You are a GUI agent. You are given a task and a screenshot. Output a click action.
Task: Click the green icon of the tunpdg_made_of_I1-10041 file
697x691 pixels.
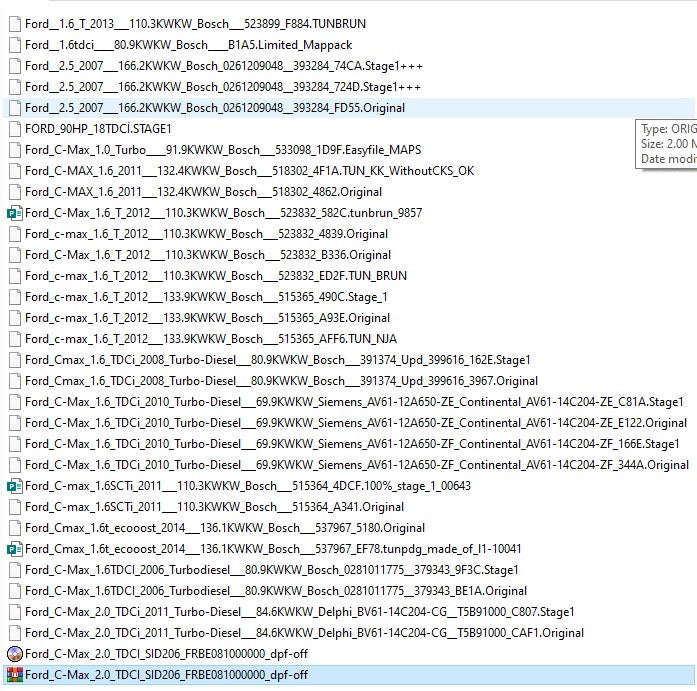point(14,549)
